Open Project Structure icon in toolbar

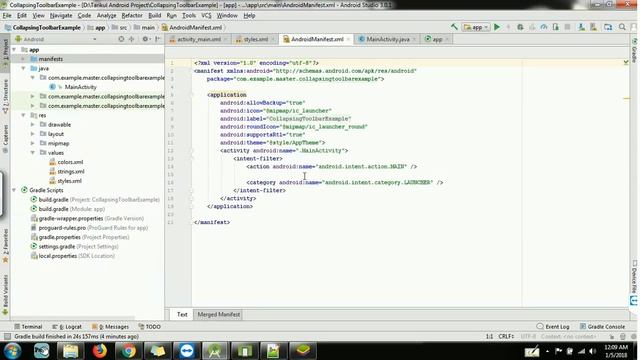pos(608,27)
